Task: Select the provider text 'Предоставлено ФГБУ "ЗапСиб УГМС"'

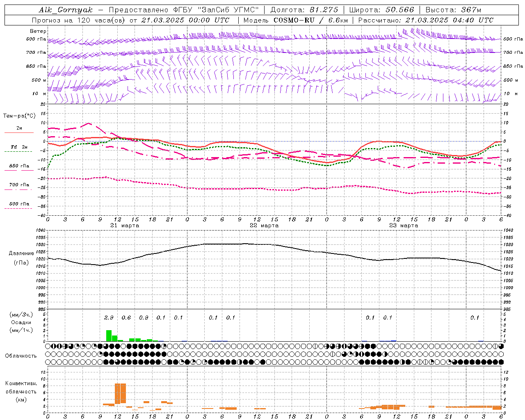Action: coord(184,10)
